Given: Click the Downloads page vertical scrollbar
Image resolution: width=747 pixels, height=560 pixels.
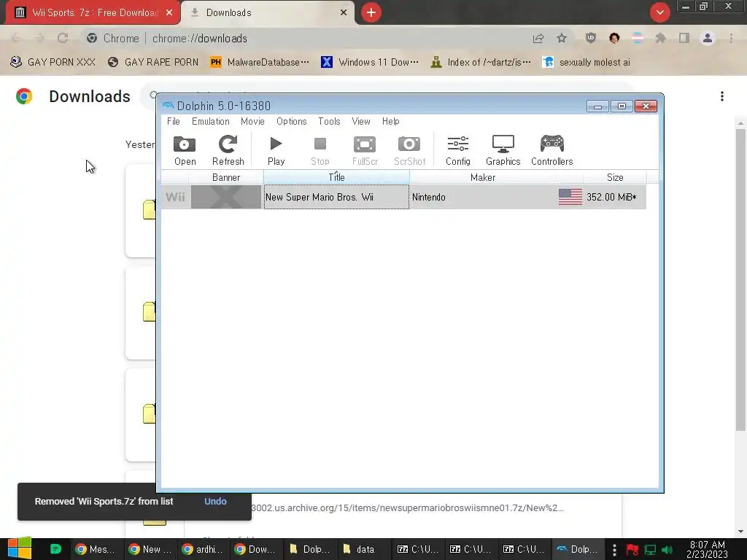Looking at the screenshot, I should pyautogui.click(x=740, y=281).
